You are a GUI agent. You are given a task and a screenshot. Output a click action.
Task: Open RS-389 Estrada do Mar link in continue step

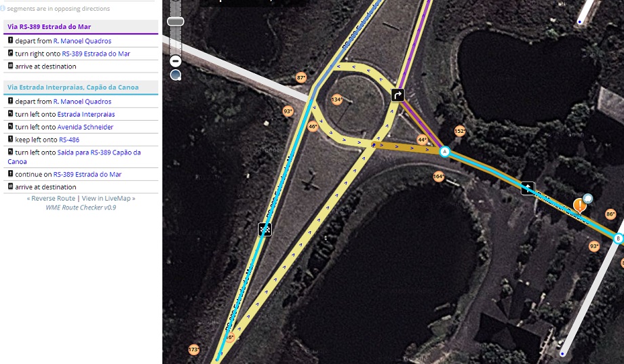[87, 174]
